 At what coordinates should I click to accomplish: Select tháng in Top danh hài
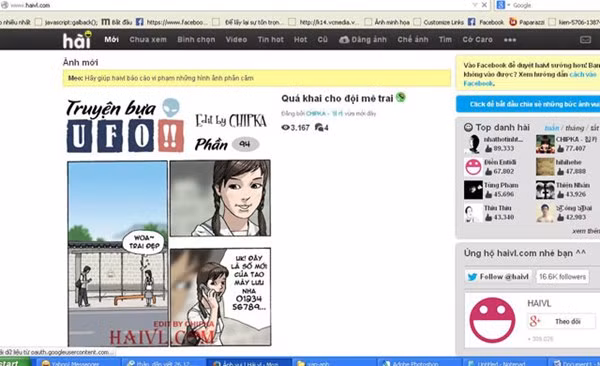(x=574, y=128)
